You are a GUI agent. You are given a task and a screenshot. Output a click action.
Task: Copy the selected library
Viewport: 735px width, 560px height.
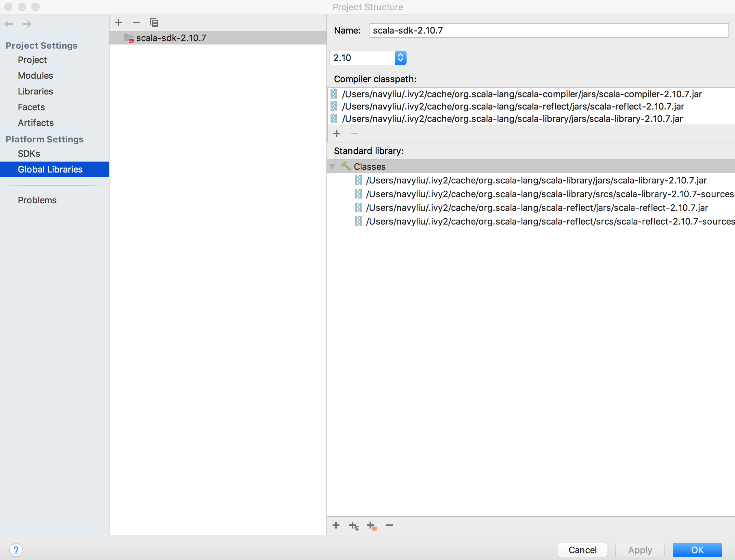click(154, 23)
